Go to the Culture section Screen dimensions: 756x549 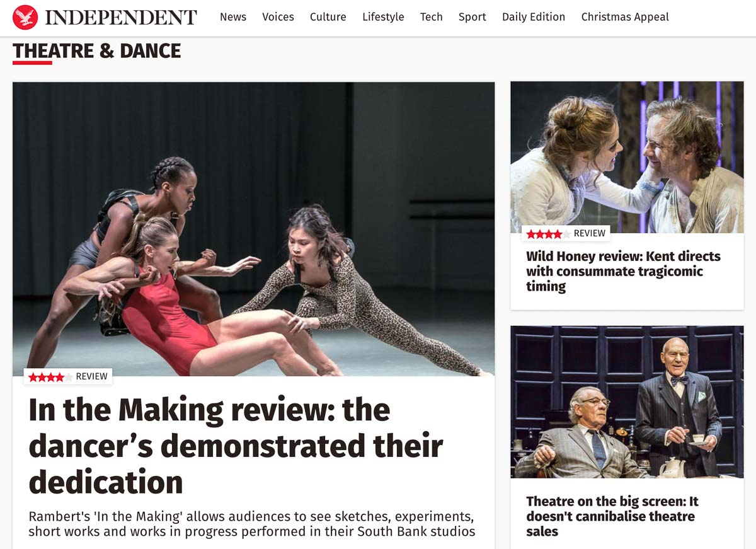click(328, 17)
